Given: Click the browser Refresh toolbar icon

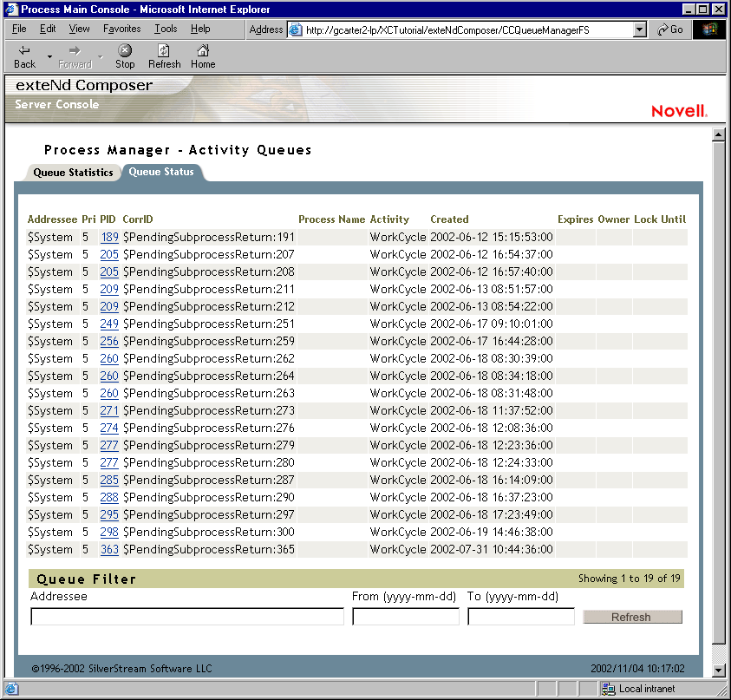Looking at the screenshot, I should [x=164, y=50].
